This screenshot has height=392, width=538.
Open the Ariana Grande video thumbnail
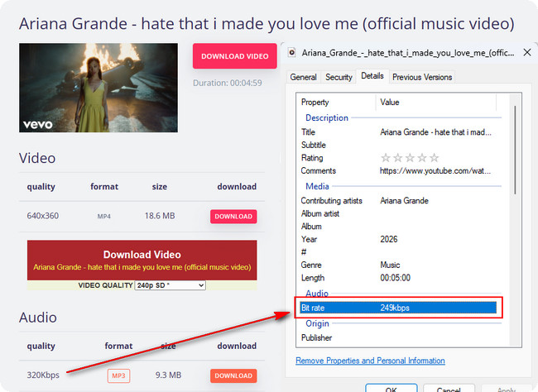(x=98, y=88)
